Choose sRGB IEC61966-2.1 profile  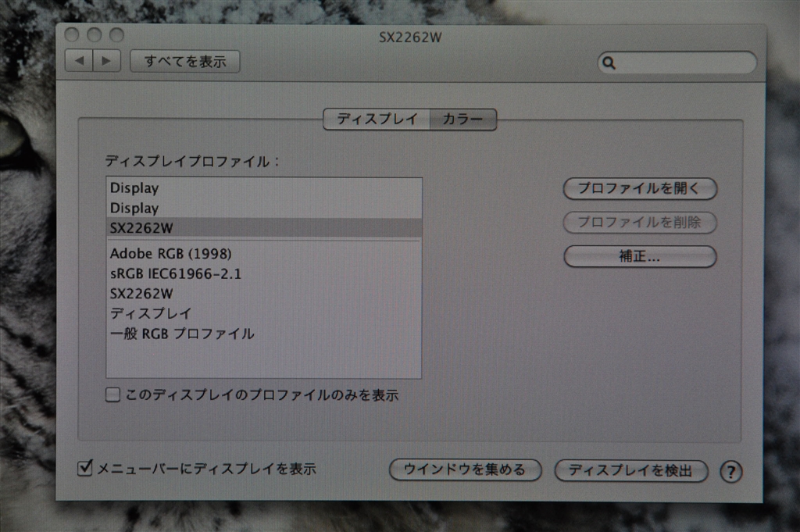pos(264,274)
